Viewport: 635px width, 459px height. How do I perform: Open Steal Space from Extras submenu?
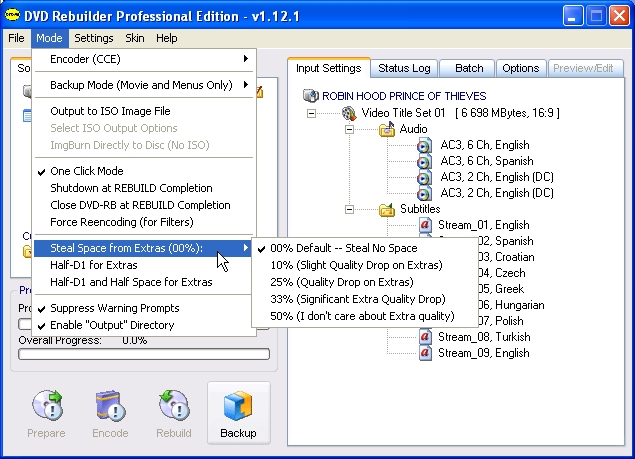point(144,248)
